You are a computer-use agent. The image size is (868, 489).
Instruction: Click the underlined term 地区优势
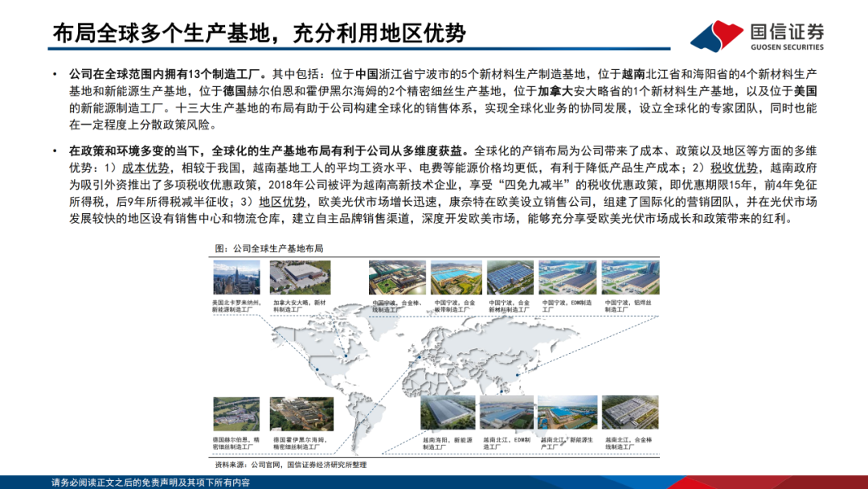[x=282, y=202]
